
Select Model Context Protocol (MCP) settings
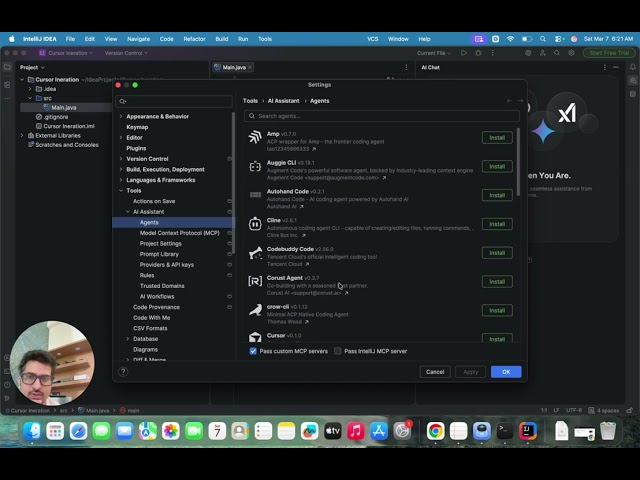point(180,233)
